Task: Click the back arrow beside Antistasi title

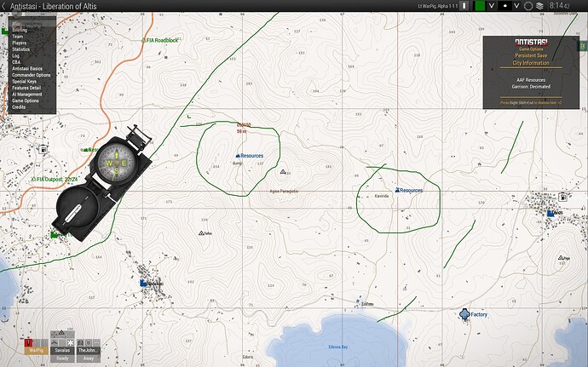Action: coord(3,6)
